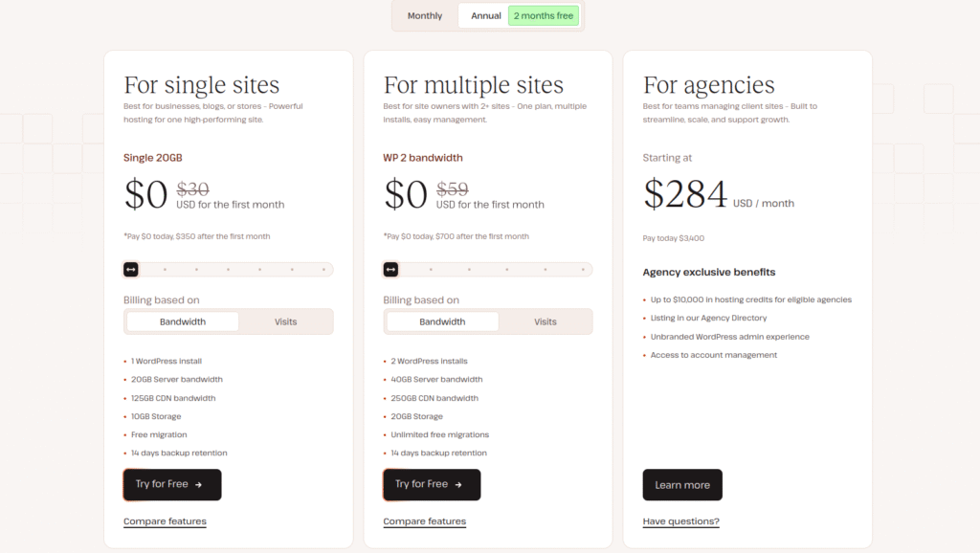Screen dimensions: 980x553
Task: Click 'Listing in our Agency Directory' benefit
Action: pyautogui.click(x=709, y=318)
